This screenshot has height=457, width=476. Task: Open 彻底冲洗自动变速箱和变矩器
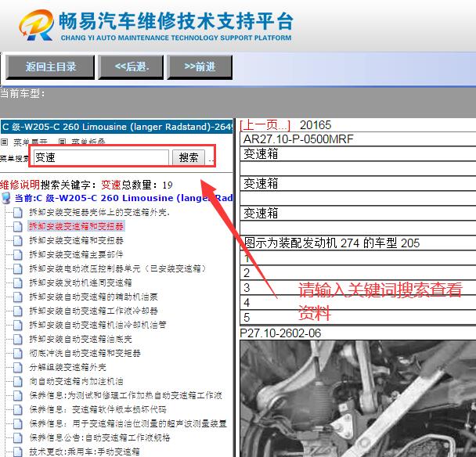[x=85, y=353]
